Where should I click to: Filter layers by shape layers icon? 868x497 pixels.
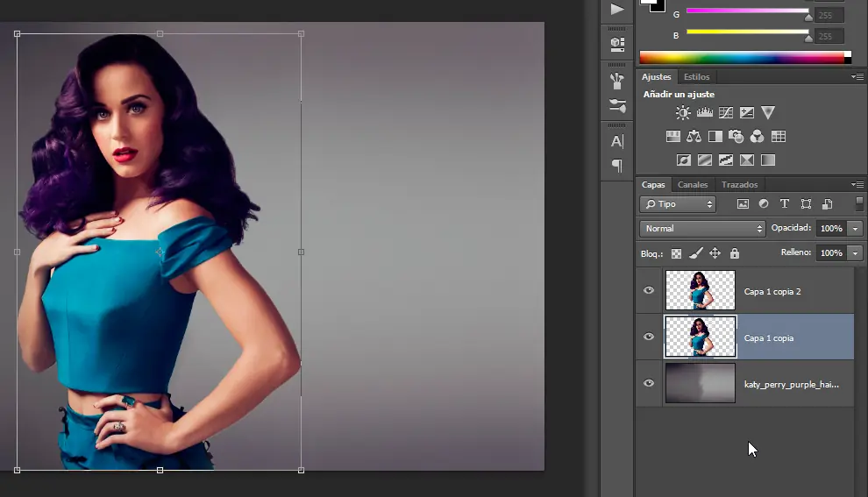(x=806, y=204)
